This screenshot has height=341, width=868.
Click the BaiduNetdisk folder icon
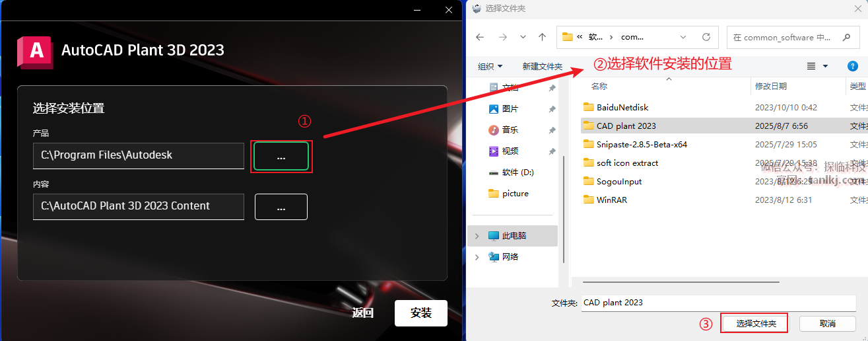pos(589,107)
